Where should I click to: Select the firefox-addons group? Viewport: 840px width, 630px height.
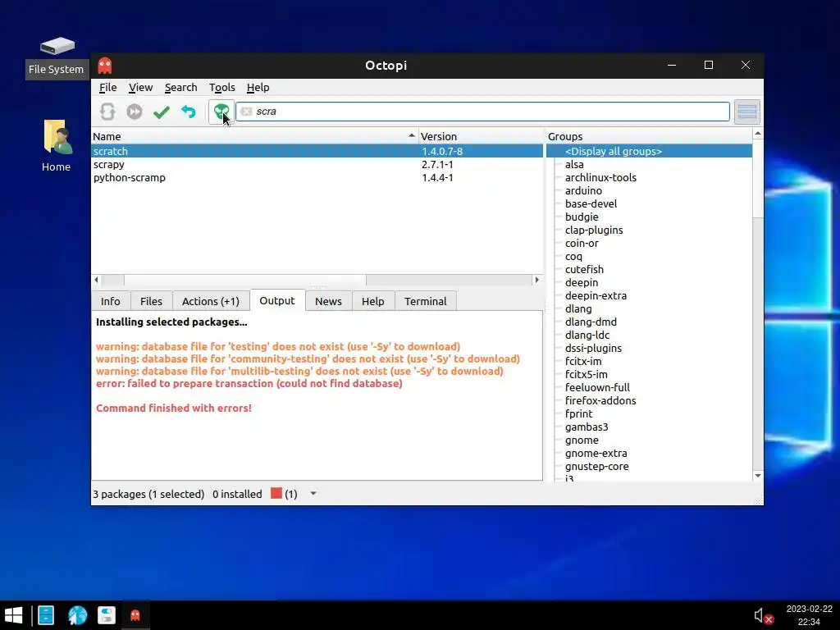600,400
